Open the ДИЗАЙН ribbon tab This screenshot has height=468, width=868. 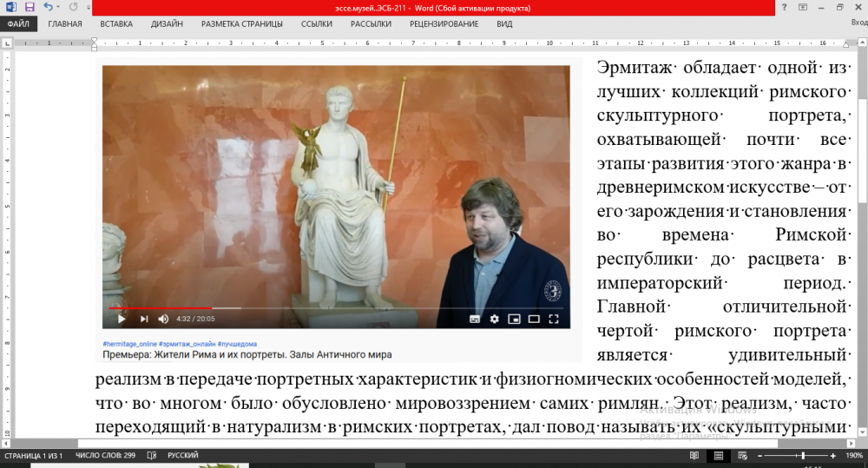(167, 23)
